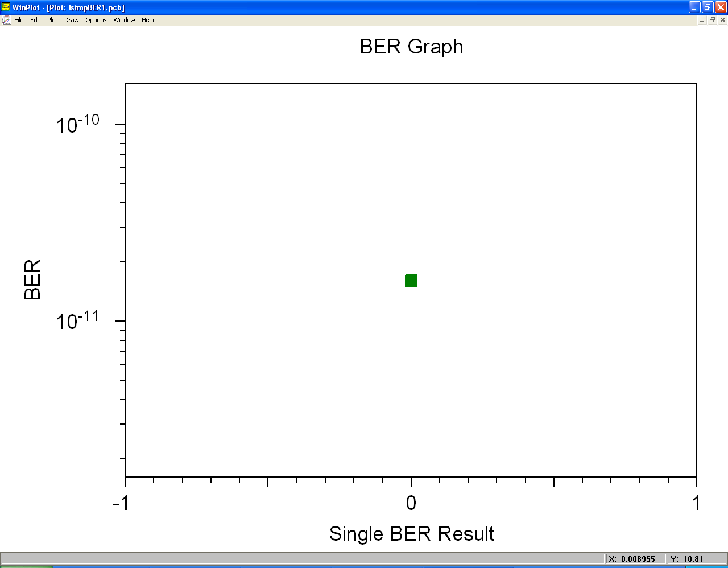Open the Options menu
Viewport: 728px width, 568px height.
tap(96, 20)
